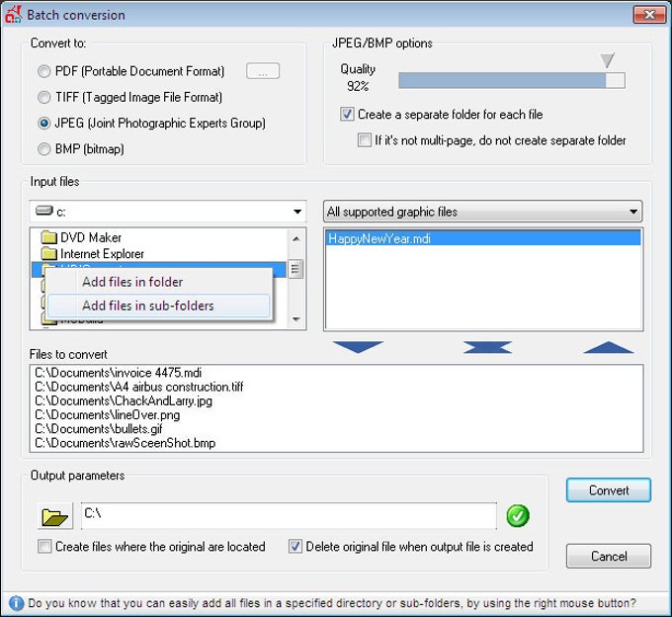This screenshot has width=672, height=617.
Task: Click the quality slider bar
Action: 512,81
